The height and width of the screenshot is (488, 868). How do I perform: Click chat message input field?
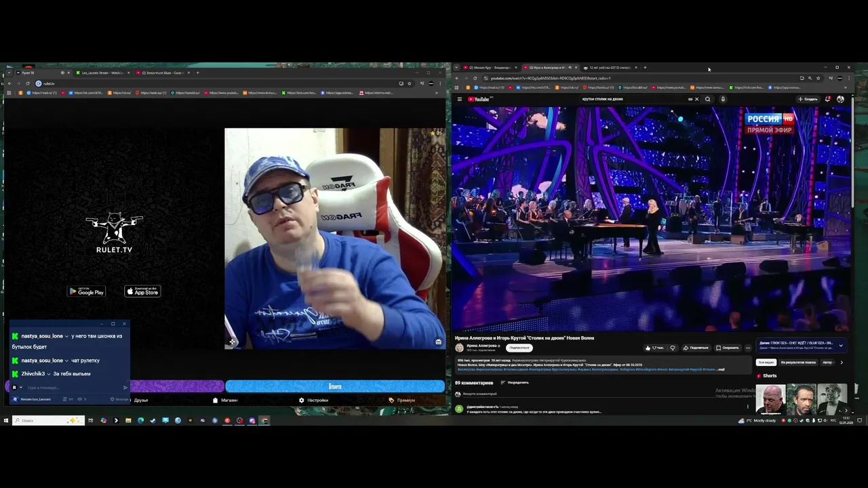click(x=73, y=388)
